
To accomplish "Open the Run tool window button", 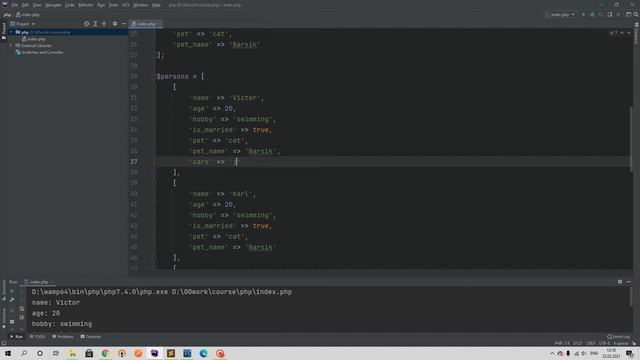I will click(x=16, y=337).
